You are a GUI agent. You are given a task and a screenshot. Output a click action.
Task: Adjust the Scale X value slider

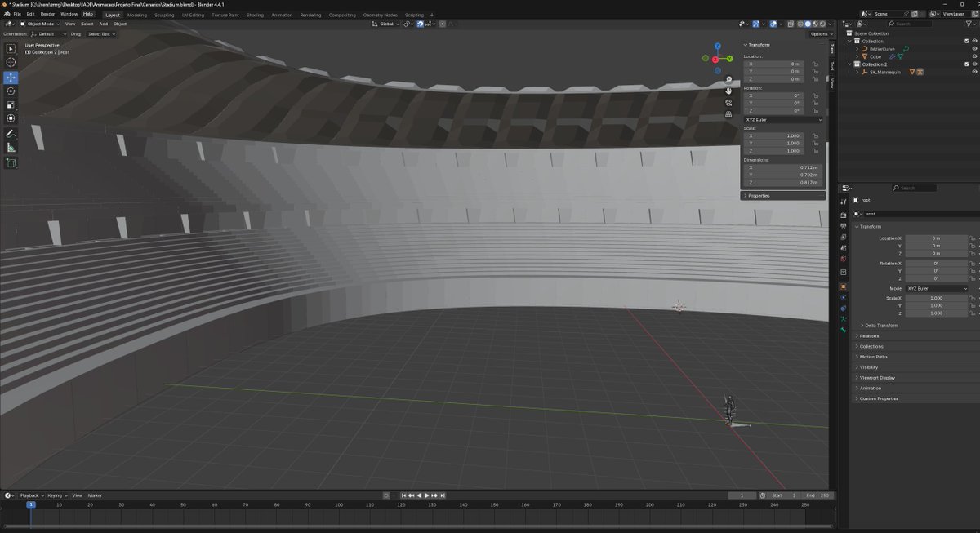click(x=938, y=298)
